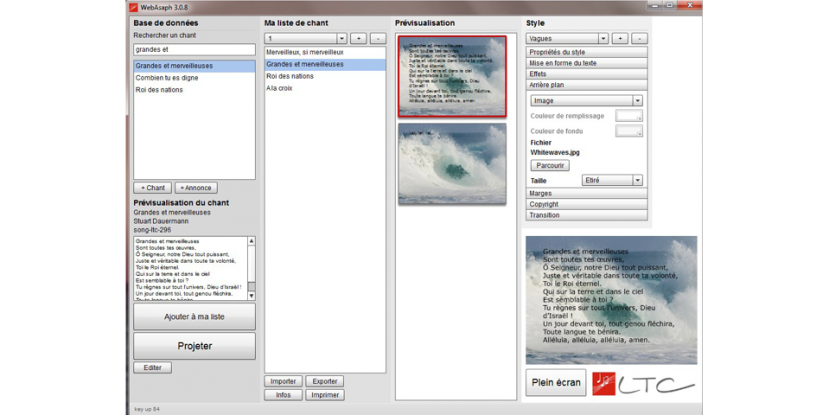829x415 pixels.
Task: Click the 'Editer' button
Action: 152,367
